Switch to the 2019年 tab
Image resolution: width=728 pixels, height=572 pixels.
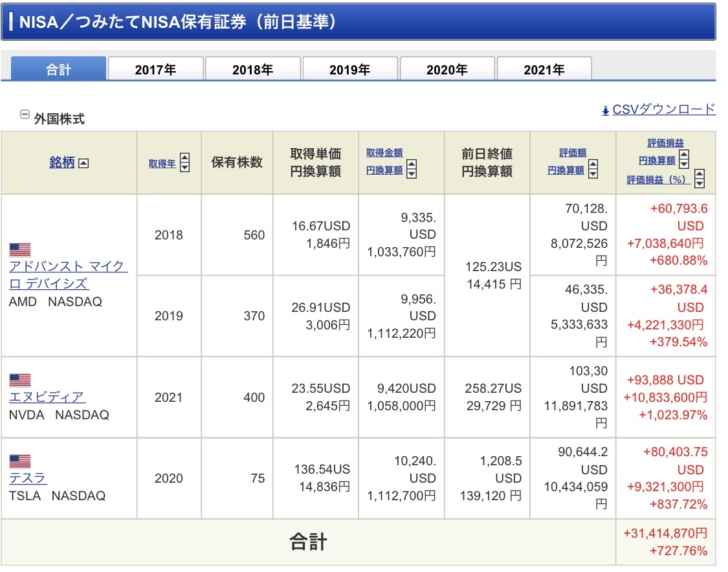[349, 69]
